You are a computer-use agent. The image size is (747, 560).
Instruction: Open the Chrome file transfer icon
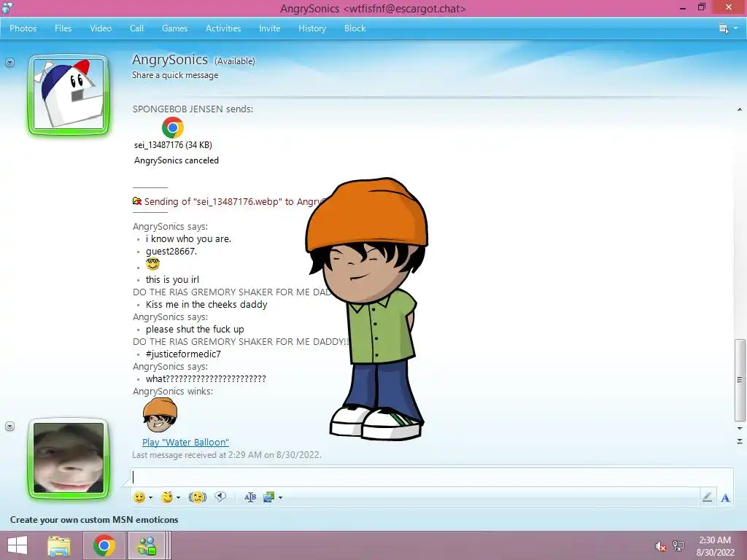(172, 128)
